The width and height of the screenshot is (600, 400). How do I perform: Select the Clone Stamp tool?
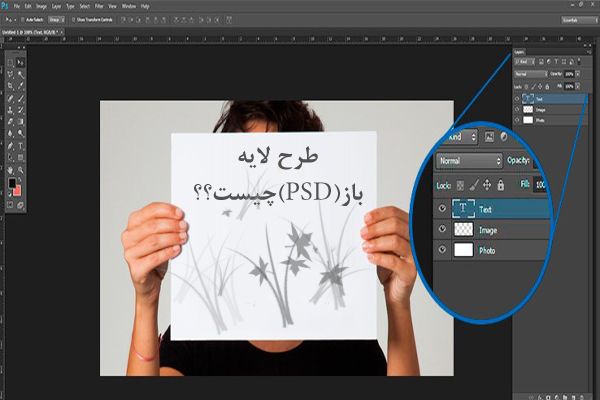(10, 110)
